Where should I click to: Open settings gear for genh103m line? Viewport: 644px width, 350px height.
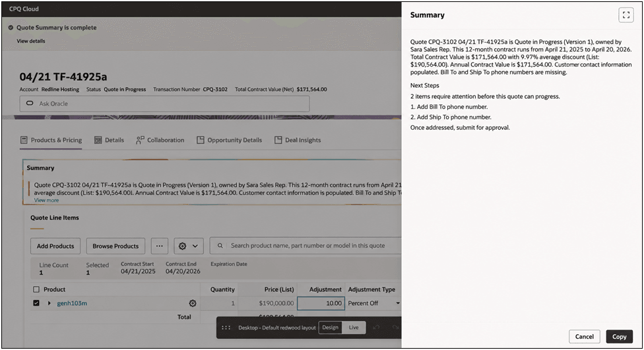[193, 303]
